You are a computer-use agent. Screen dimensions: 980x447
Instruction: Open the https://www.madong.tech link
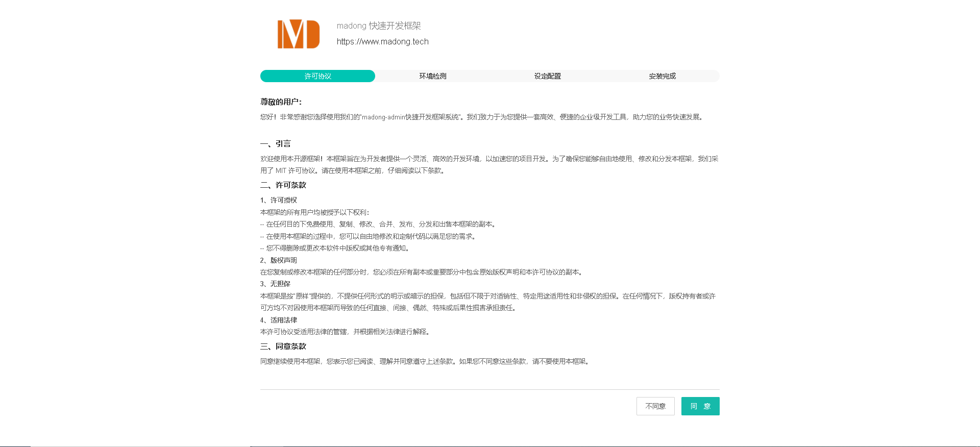click(x=382, y=41)
